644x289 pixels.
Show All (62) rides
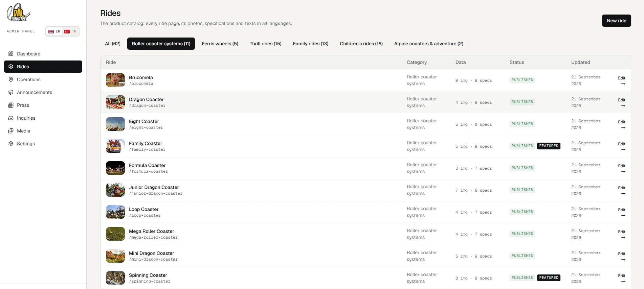(x=113, y=44)
